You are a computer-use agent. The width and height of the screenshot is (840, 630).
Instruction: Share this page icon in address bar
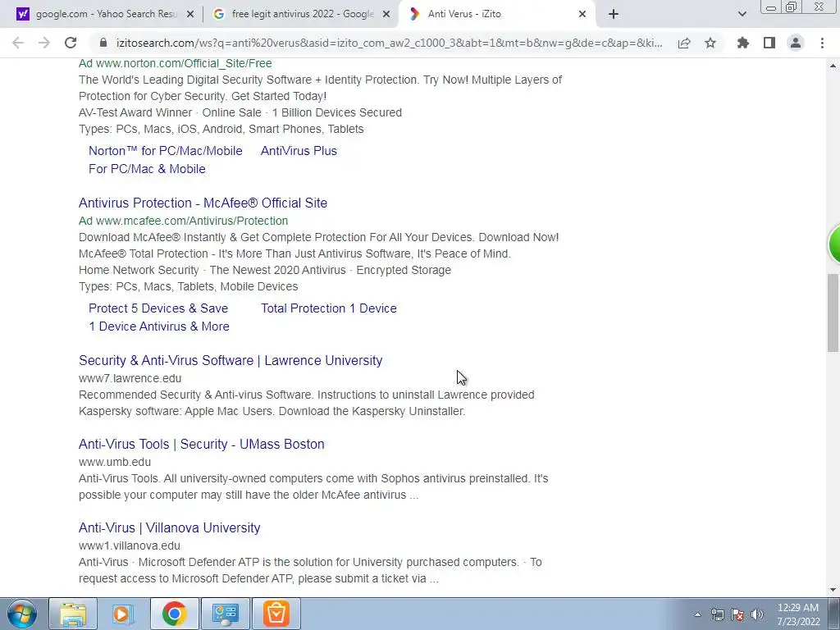pos(684,43)
